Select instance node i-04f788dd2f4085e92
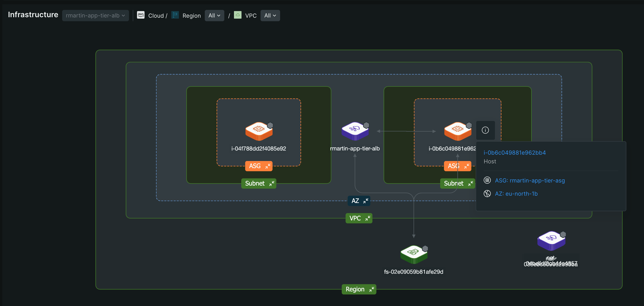Viewport: 644px width, 306px height. (259, 130)
